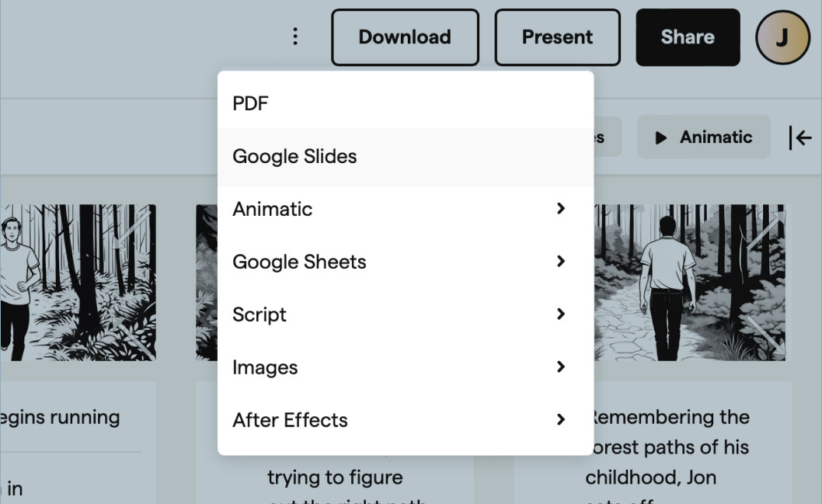822x504 pixels.
Task: Expand the Google Sheets submenu arrow
Action: pyautogui.click(x=560, y=262)
